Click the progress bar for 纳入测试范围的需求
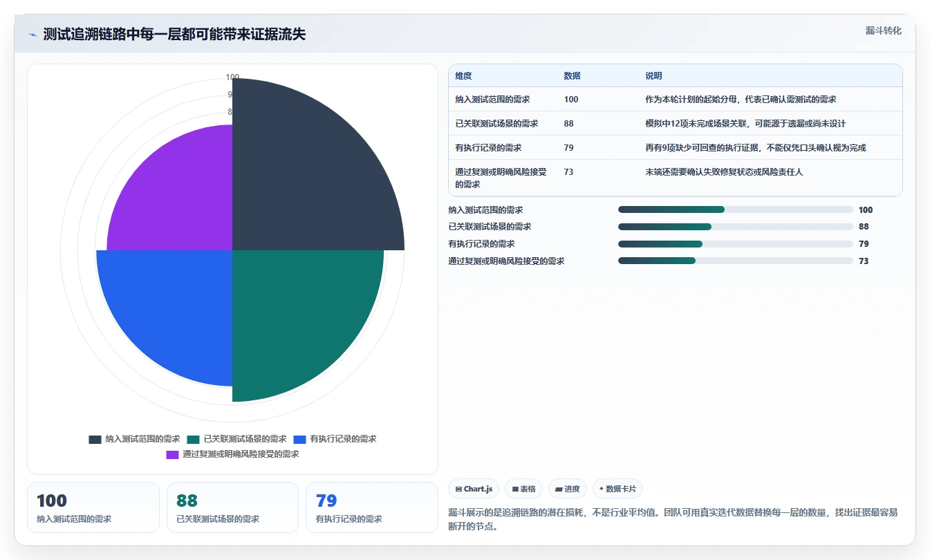Viewport: 930px width, 560px height. point(736,209)
